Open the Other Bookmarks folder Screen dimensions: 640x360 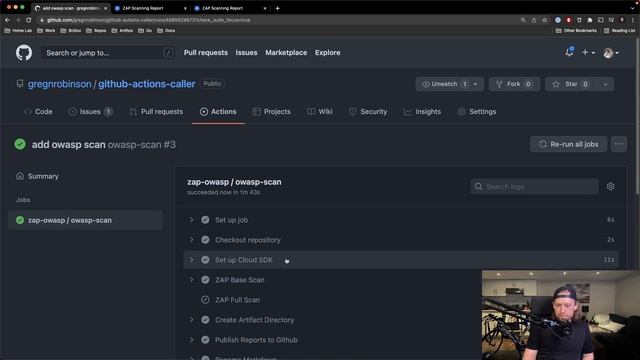click(x=576, y=31)
